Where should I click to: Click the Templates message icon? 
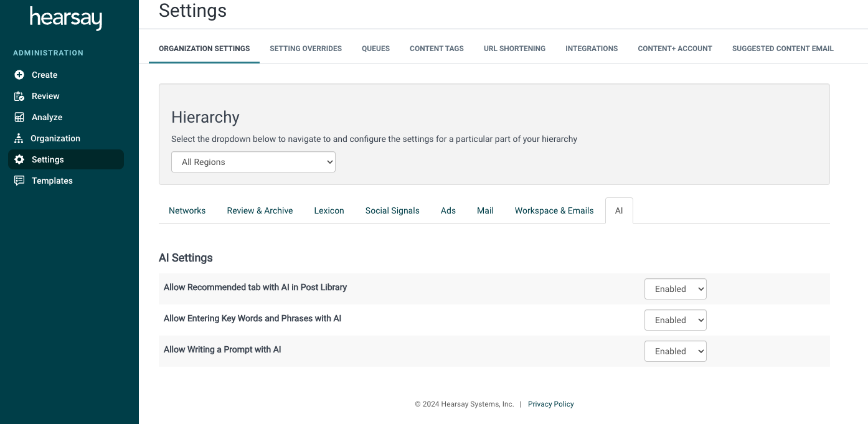click(19, 181)
